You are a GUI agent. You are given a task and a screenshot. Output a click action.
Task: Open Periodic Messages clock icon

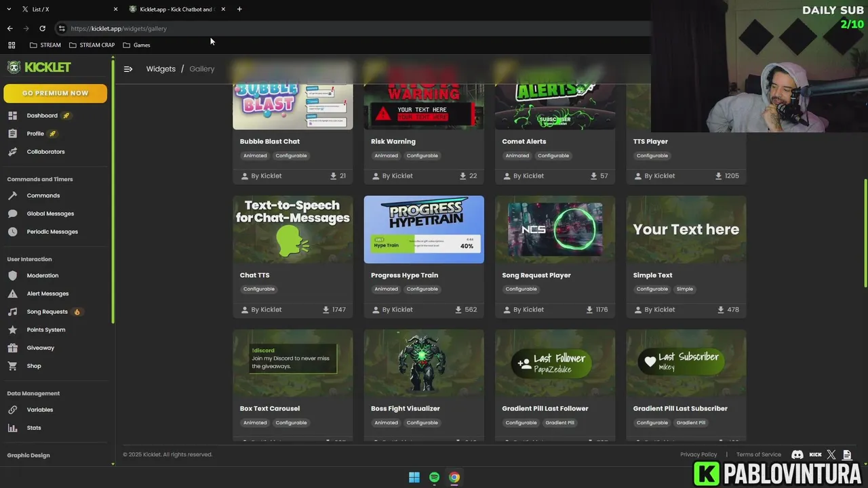tap(12, 232)
